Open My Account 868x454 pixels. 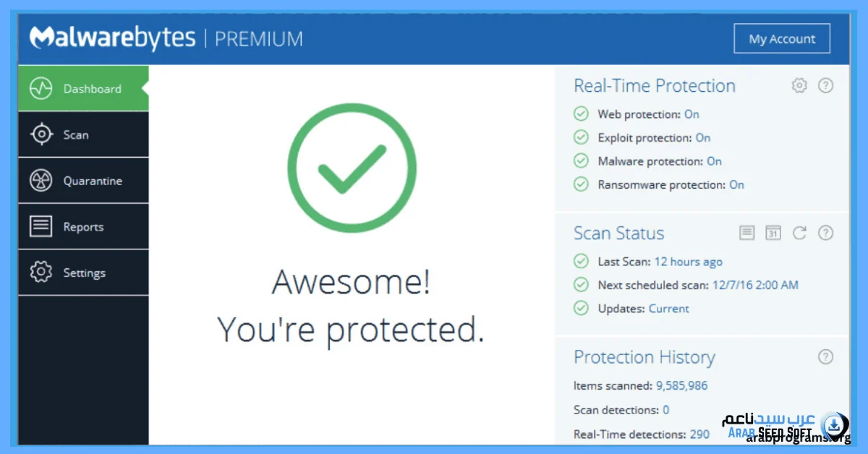coord(782,38)
